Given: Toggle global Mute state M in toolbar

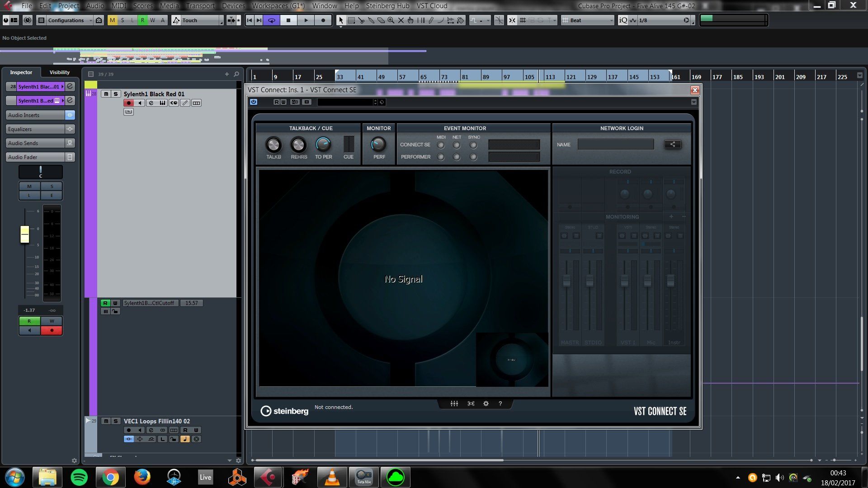Looking at the screenshot, I should (x=112, y=20).
